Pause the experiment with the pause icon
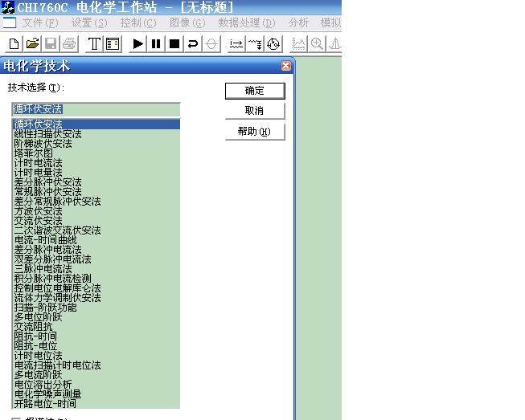This screenshot has height=420, width=525. (156, 44)
